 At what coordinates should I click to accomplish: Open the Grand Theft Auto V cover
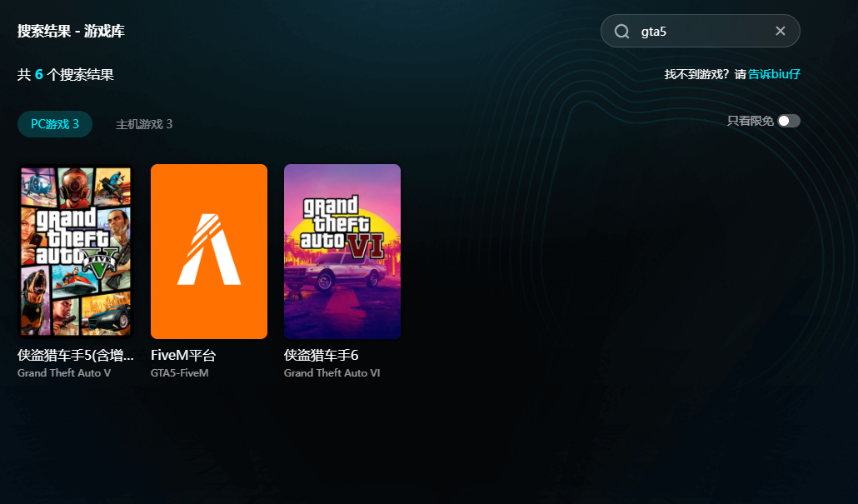(x=76, y=252)
